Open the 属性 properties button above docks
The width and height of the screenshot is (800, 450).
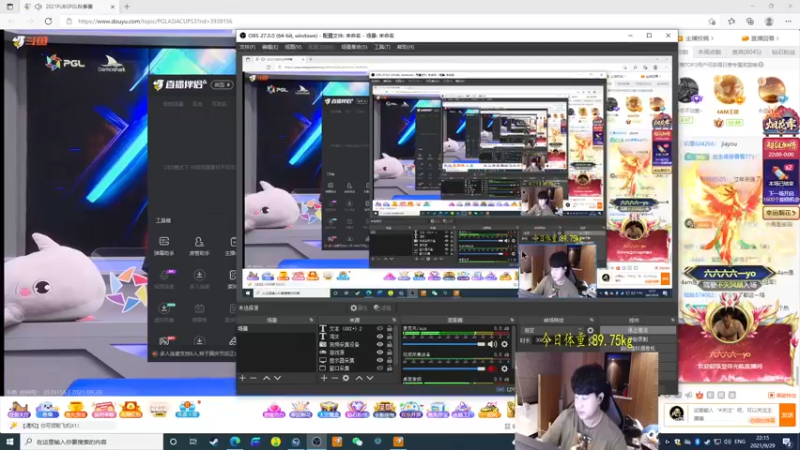[x=359, y=308]
